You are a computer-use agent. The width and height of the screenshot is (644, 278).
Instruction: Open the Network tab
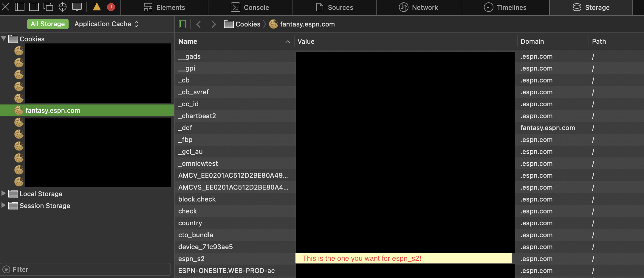pos(419,7)
